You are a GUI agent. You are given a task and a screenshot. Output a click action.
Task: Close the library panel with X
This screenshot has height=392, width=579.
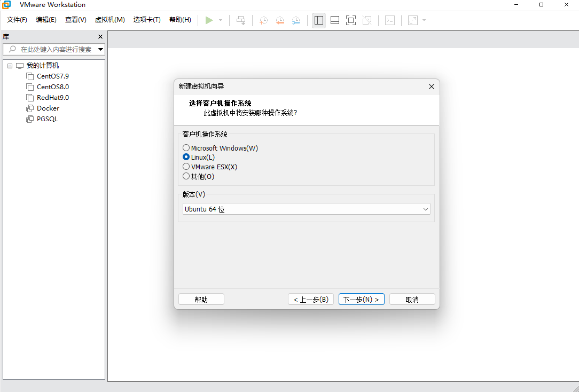pyautogui.click(x=100, y=36)
